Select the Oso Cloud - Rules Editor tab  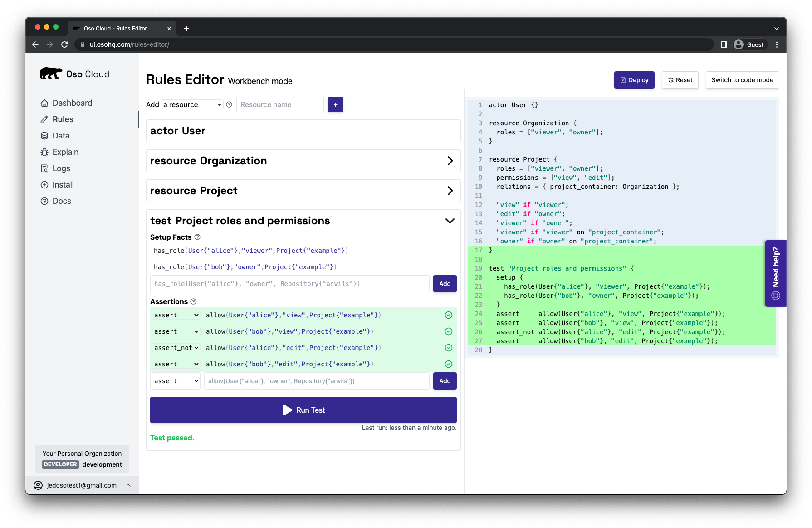point(122,29)
